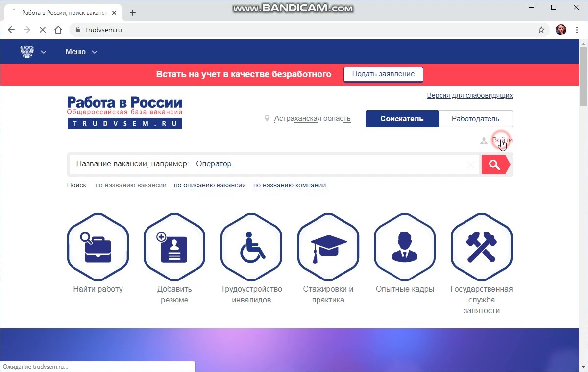588x372 pixels.
Task: Open the Chrome profile avatar
Action: click(561, 30)
